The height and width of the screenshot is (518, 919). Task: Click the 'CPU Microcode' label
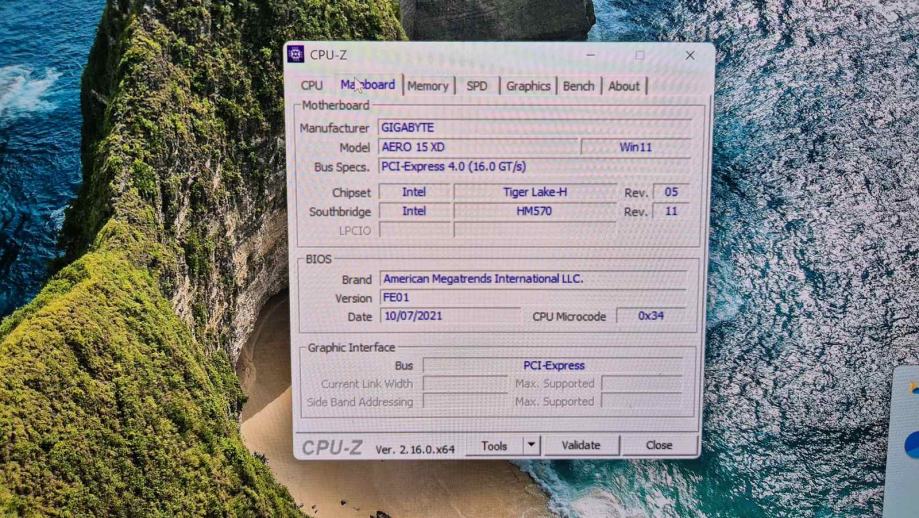(569, 316)
